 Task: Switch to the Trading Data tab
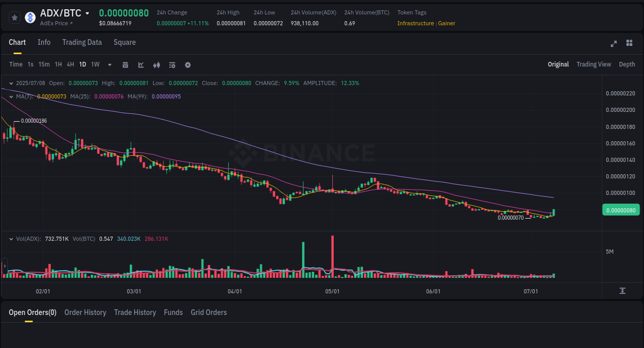82,42
